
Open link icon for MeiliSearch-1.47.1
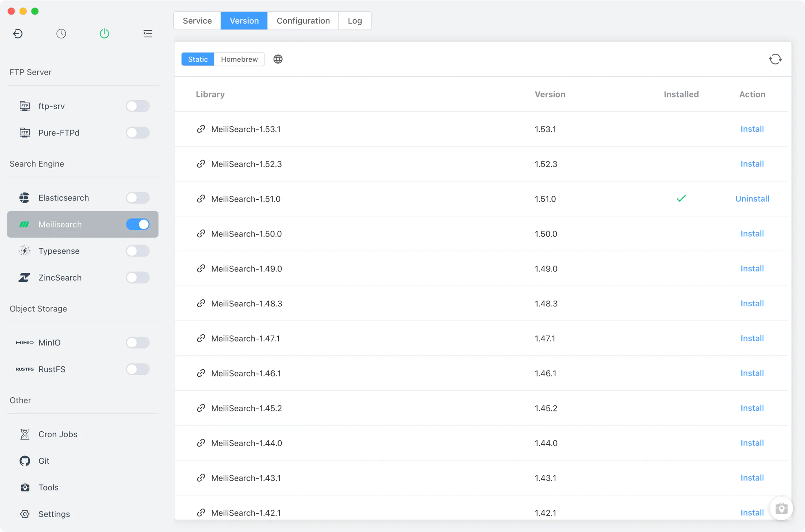[201, 338]
